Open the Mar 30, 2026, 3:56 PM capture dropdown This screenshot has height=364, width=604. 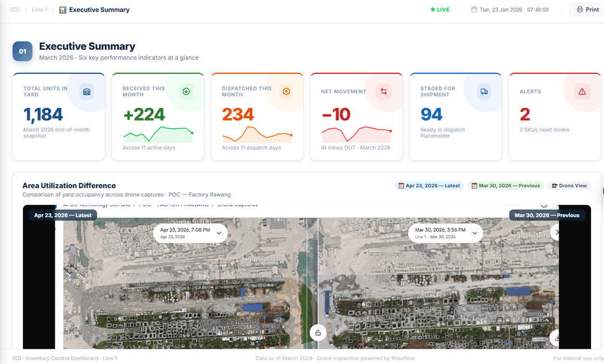pyautogui.click(x=446, y=233)
